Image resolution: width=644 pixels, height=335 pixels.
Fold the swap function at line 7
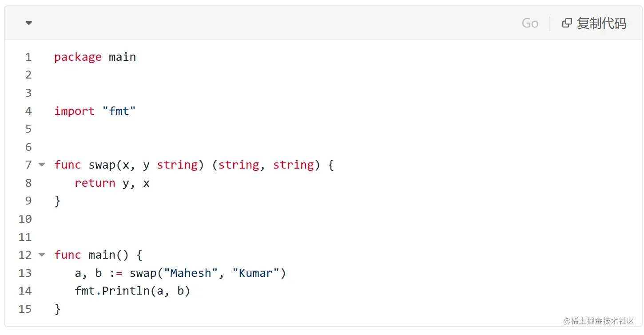[x=42, y=165]
